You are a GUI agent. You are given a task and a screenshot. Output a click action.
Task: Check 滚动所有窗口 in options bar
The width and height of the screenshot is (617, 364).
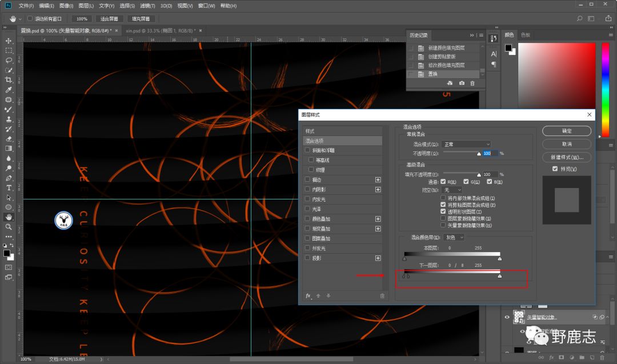point(30,18)
